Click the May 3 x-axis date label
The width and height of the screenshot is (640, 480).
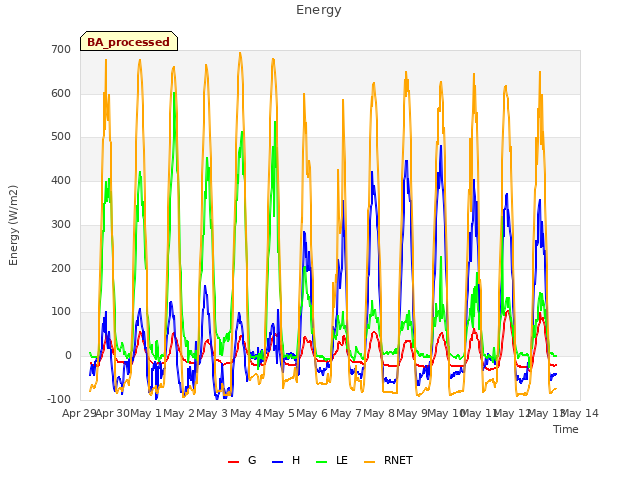[x=212, y=413]
